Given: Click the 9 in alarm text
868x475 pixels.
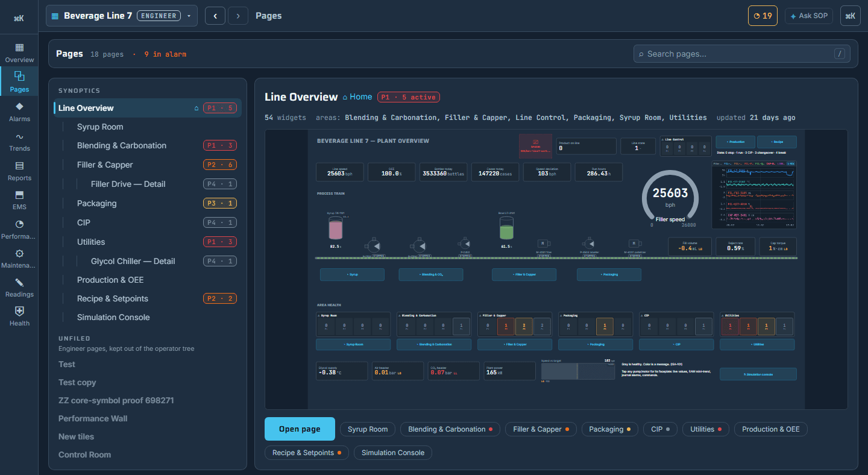Looking at the screenshot, I should (x=165, y=54).
